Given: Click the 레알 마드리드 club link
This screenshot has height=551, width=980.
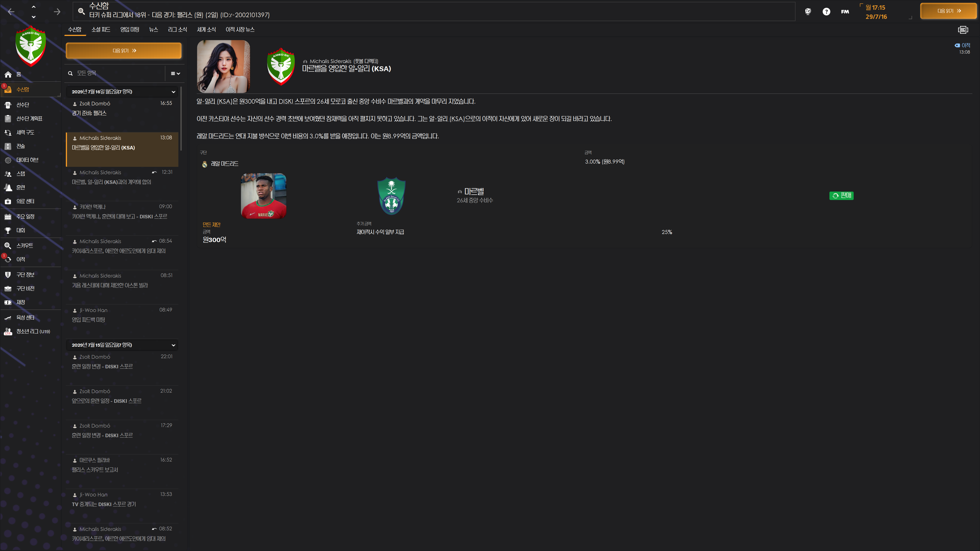Looking at the screenshot, I should tap(225, 164).
